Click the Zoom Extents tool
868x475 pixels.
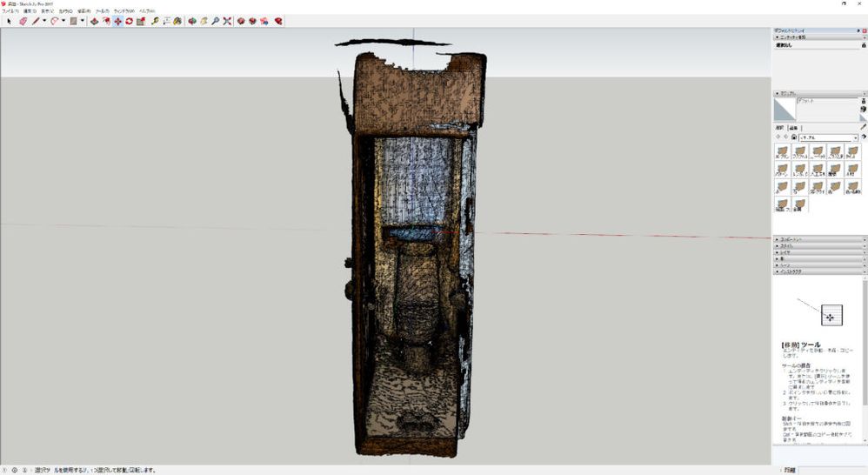coord(227,21)
